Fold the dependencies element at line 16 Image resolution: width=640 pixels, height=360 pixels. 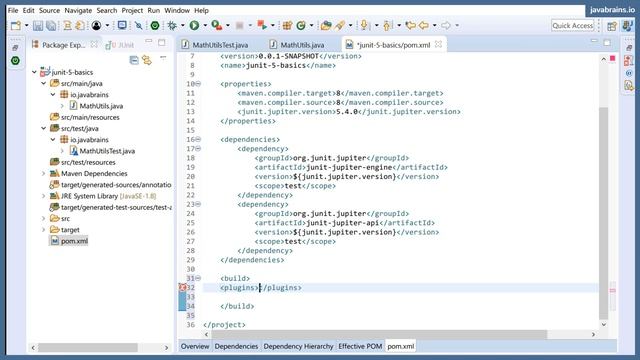click(198, 139)
